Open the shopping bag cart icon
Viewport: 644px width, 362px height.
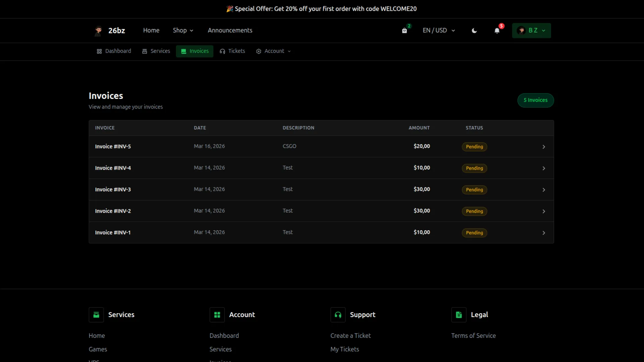pyautogui.click(x=405, y=31)
